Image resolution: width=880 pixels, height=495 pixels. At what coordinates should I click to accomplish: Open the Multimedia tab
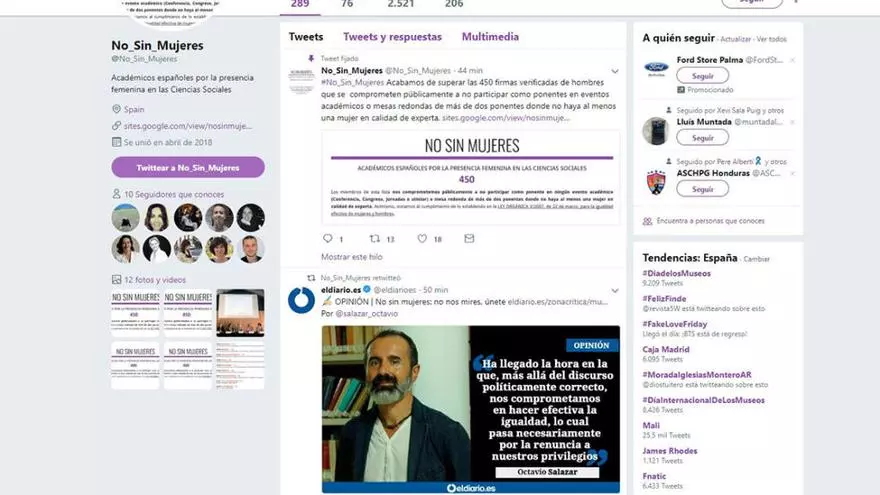(x=490, y=37)
